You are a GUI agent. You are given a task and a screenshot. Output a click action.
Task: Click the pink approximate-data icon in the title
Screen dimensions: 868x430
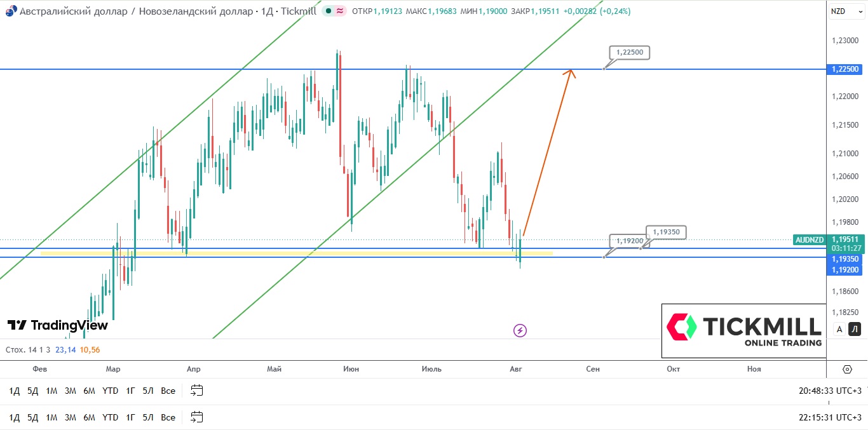click(x=341, y=11)
